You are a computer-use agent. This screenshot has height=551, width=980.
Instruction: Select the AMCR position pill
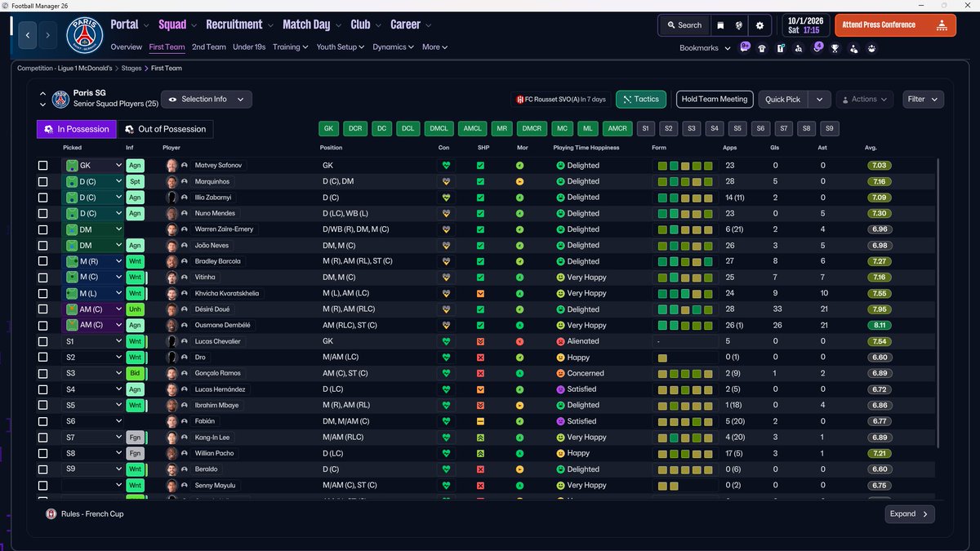617,128
